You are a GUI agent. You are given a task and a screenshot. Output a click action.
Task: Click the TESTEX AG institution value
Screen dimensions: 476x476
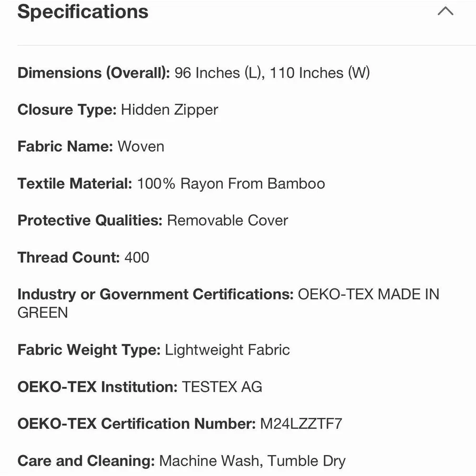(222, 387)
